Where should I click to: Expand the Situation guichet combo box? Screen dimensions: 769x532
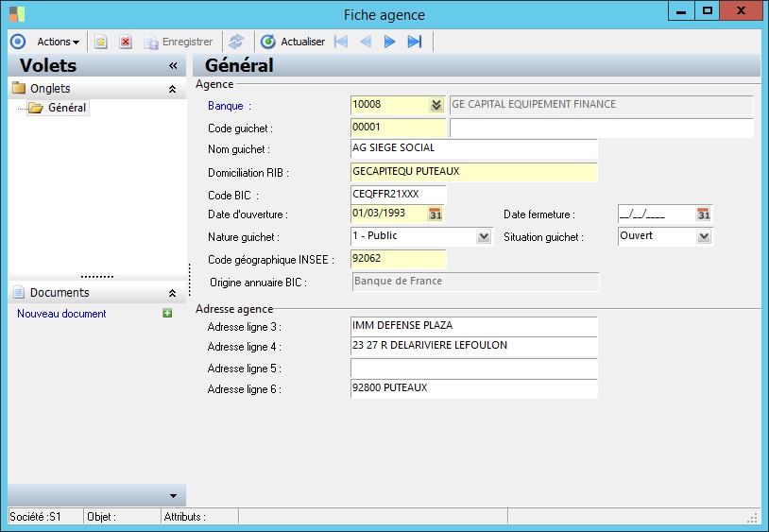703,237
